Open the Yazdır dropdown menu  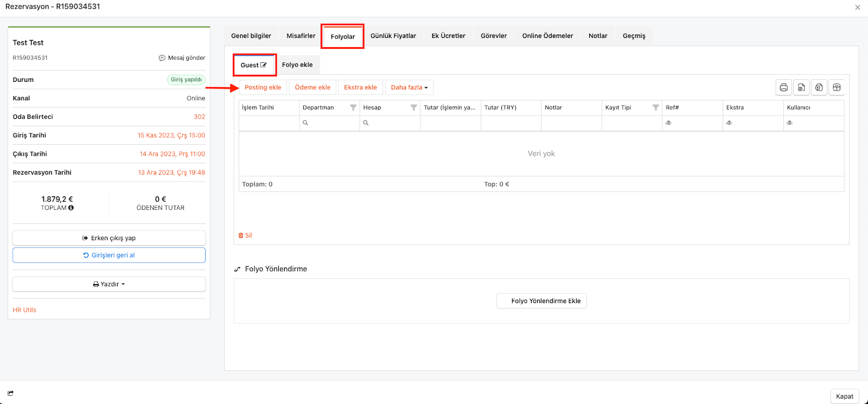tap(109, 284)
